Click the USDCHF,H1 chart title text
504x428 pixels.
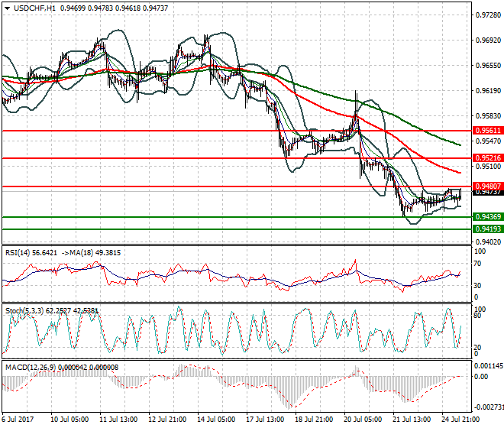coord(34,8)
